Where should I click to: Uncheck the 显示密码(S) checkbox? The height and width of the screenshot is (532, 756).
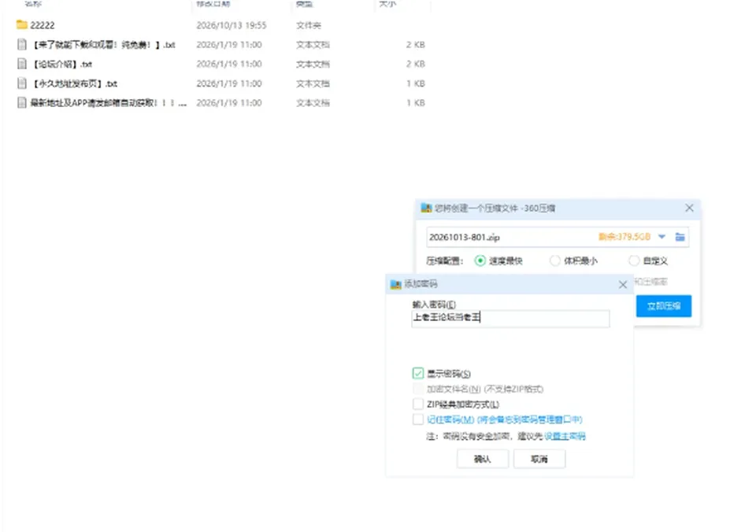418,374
